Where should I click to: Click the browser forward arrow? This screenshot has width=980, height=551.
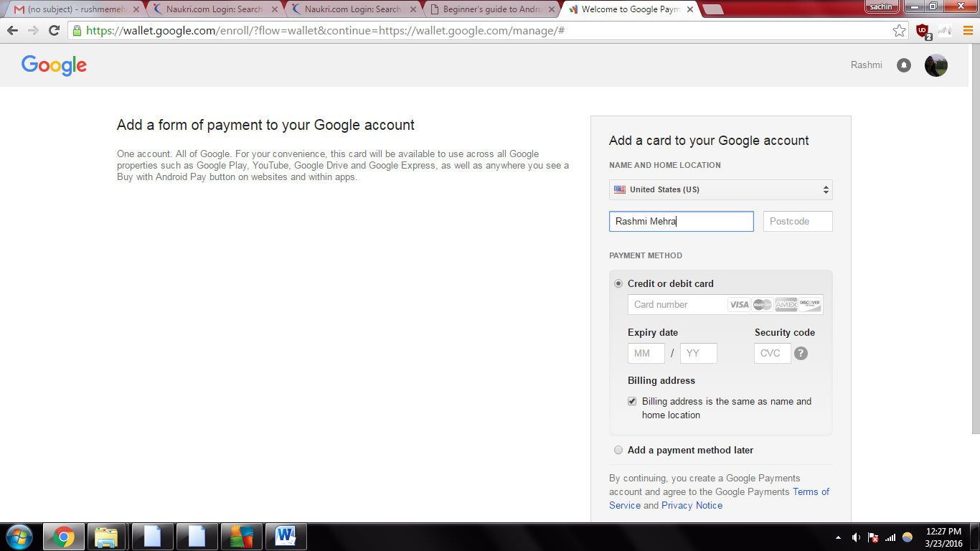coord(33,31)
